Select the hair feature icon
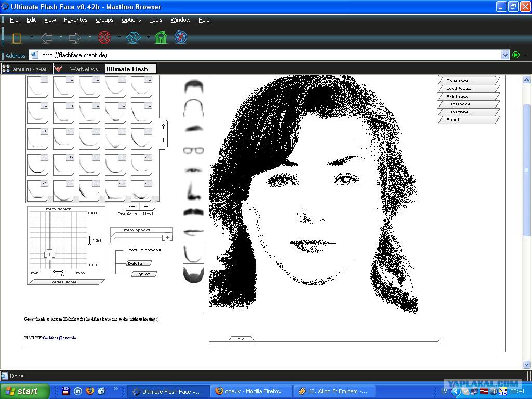The width and height of the screenshot is (532, 399). coord(193,87)
